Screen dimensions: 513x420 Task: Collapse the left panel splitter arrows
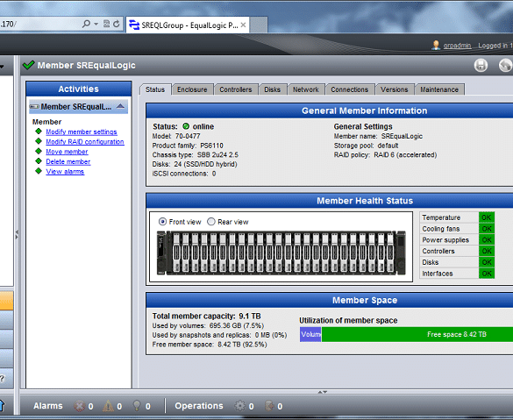[x=17, y=234]
